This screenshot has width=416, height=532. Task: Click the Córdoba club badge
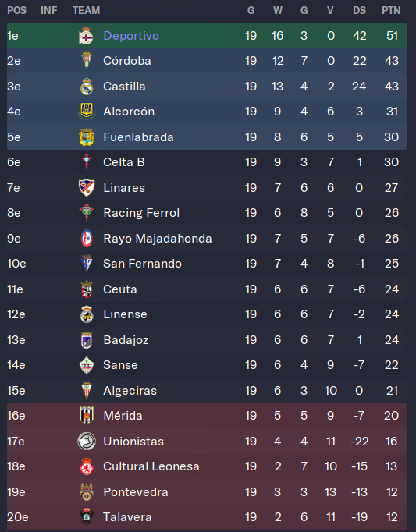[87, 61]
